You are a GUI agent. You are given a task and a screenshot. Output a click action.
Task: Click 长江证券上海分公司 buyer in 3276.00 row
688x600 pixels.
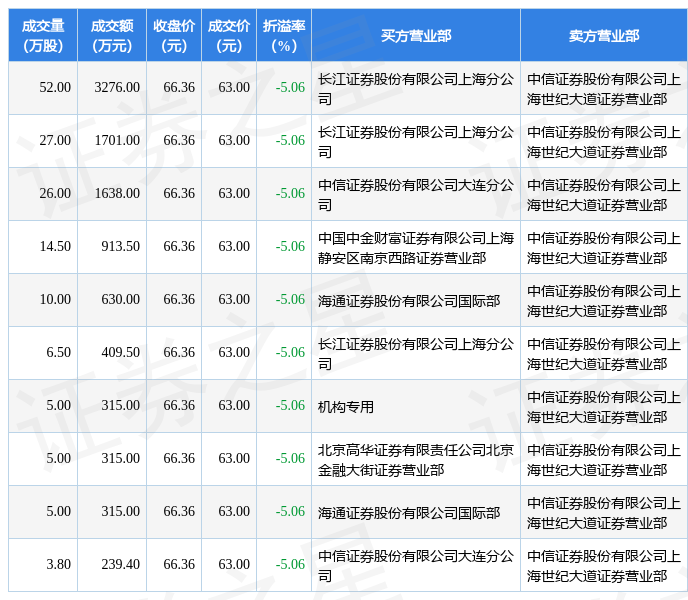pos(416,89)
